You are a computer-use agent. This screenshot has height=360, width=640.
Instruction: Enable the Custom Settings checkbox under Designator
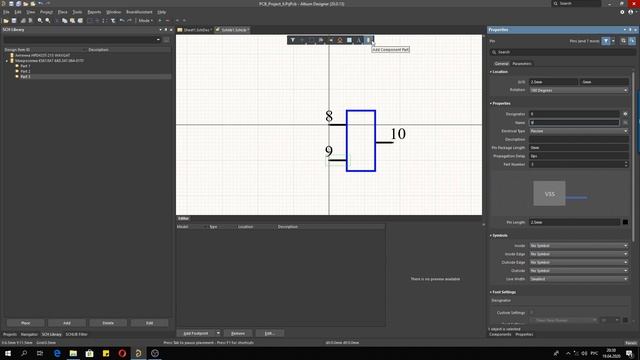(532, 313)
